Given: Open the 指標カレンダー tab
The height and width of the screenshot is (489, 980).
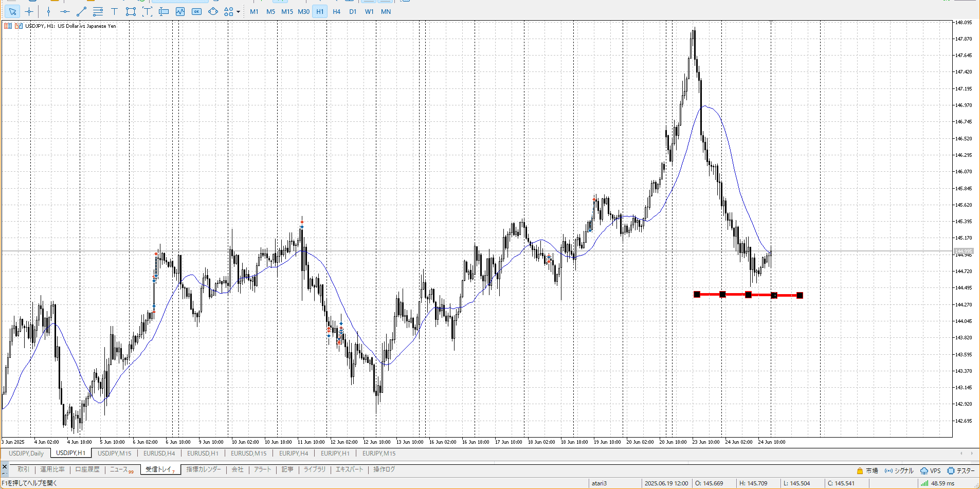Looking at the screenshot, I should click(x=204, y=469).
